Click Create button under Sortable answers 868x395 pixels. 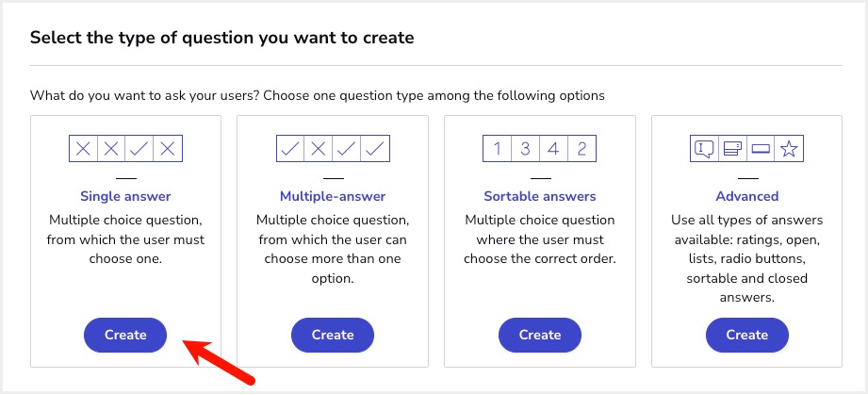pos(540,335)
